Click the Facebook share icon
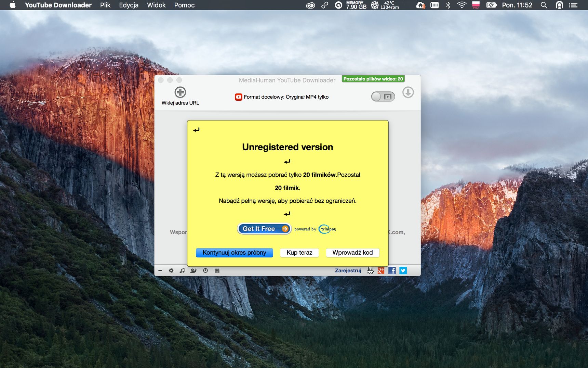 tap(392, 270)
